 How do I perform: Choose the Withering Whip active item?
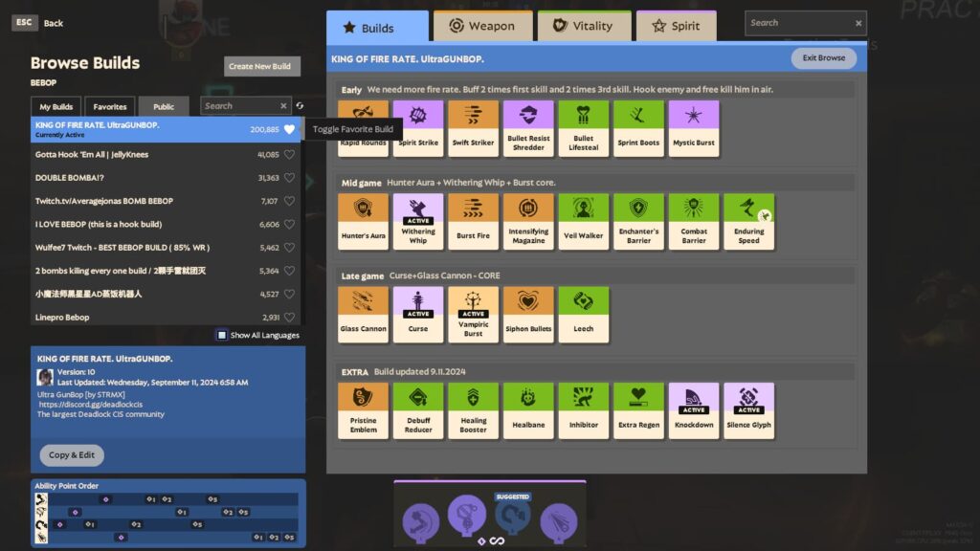pos(417,219)
